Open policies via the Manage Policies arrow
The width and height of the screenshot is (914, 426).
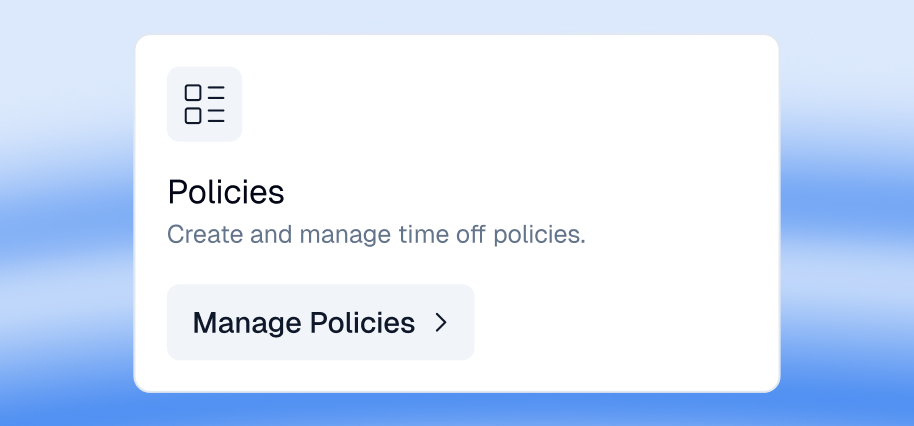pyautogui.click(x=441, y=322)
